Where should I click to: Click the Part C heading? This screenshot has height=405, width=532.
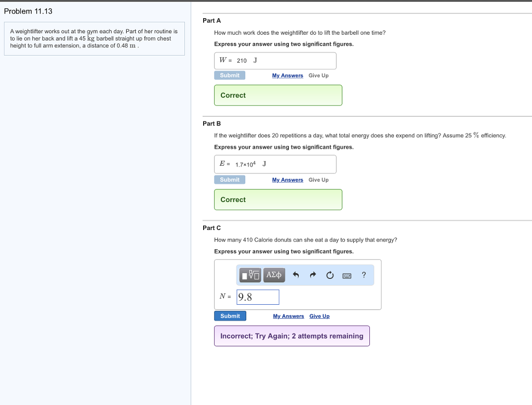point(212,228)
